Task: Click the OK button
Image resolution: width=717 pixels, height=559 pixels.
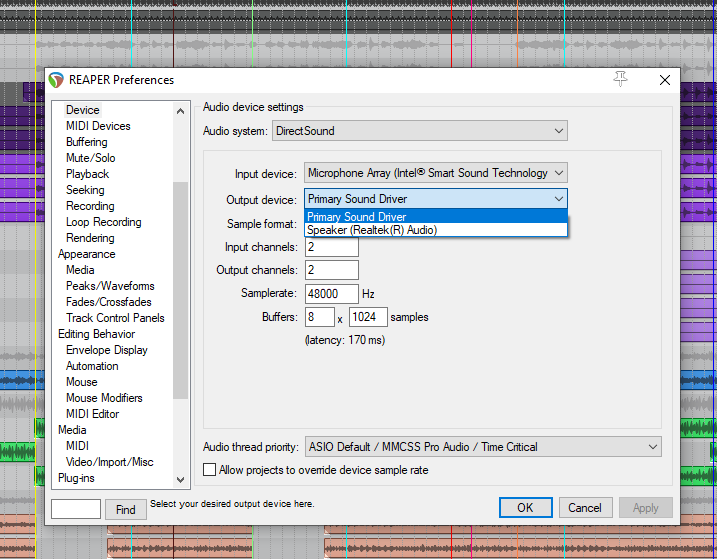Action: [525, 508]
